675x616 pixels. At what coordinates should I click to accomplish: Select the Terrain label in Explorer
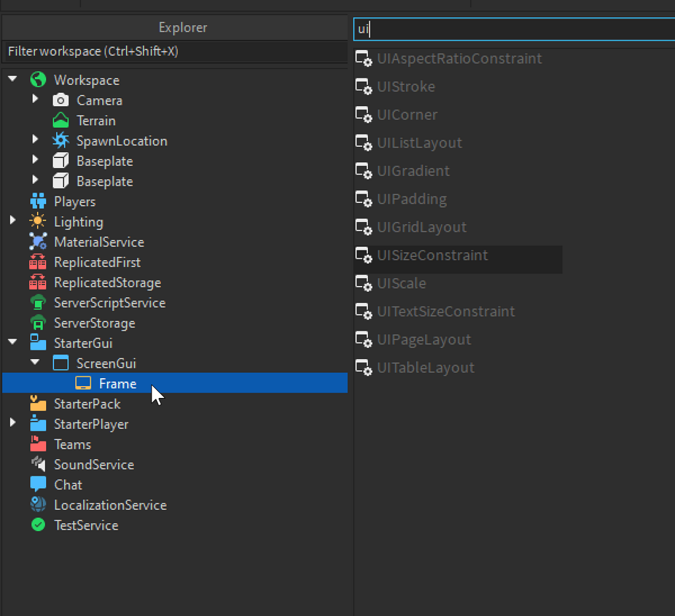[96, 121]
